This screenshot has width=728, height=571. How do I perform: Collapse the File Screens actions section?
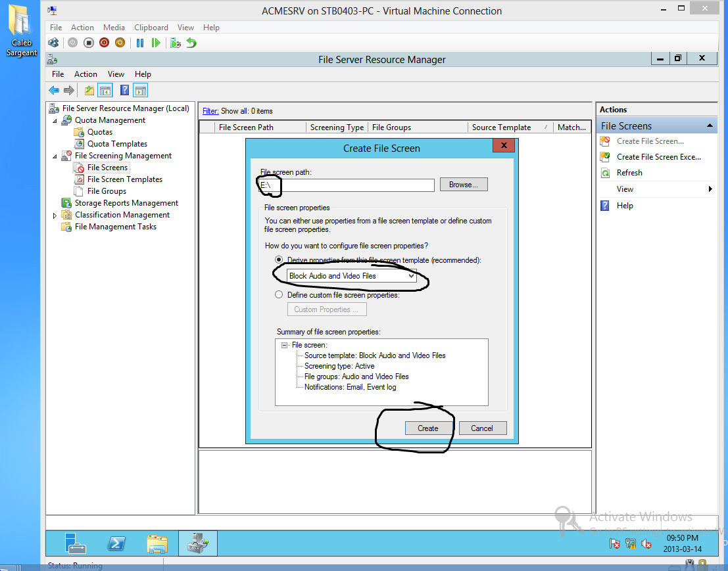coord(710,126)
